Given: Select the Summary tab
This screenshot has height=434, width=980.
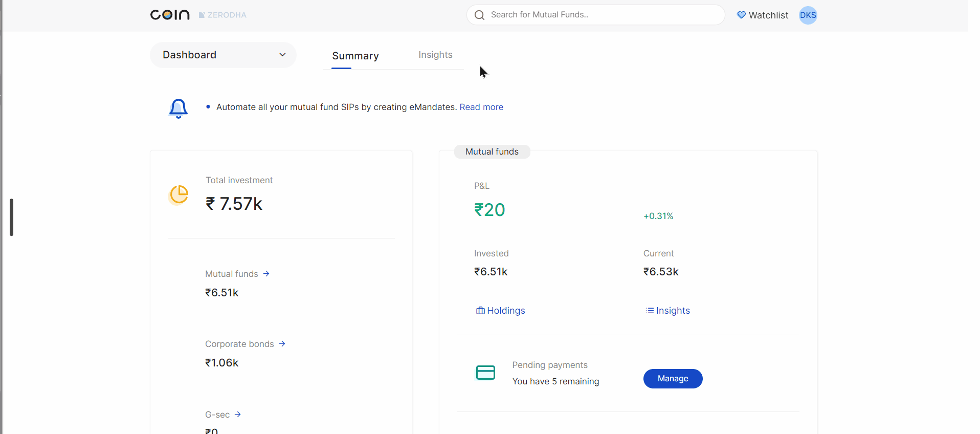Looking at the screenshot, I should click(355, 56).
